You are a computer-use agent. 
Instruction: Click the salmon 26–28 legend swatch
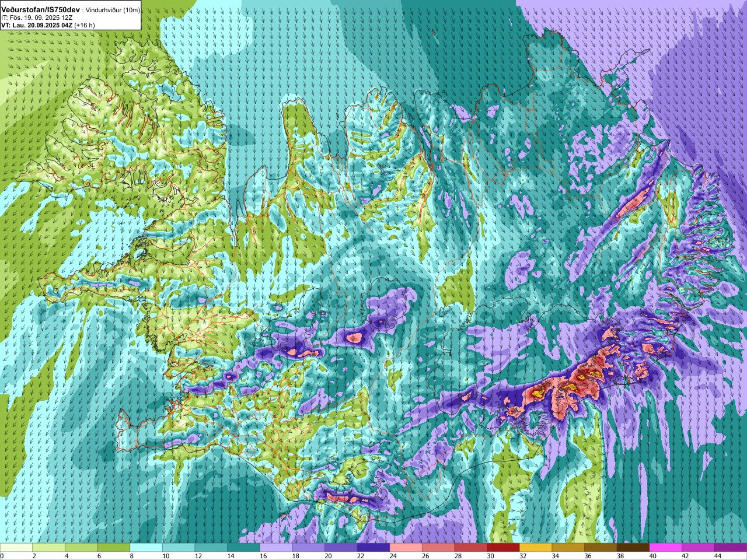[438, 548]
